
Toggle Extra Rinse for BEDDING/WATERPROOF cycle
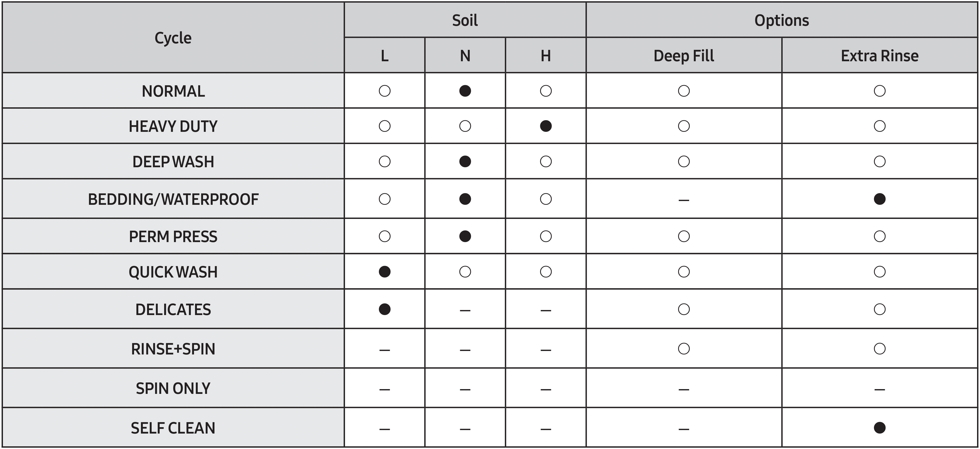(879, 199)
